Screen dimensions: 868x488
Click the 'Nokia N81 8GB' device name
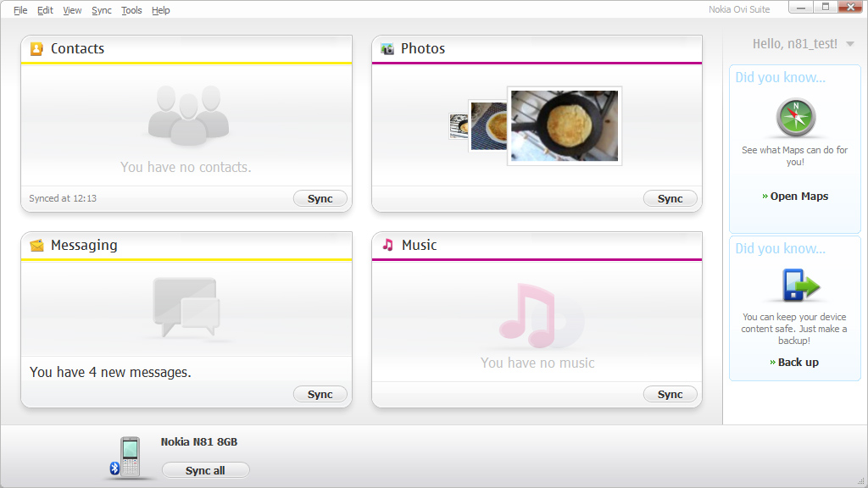tap(199, 442)
